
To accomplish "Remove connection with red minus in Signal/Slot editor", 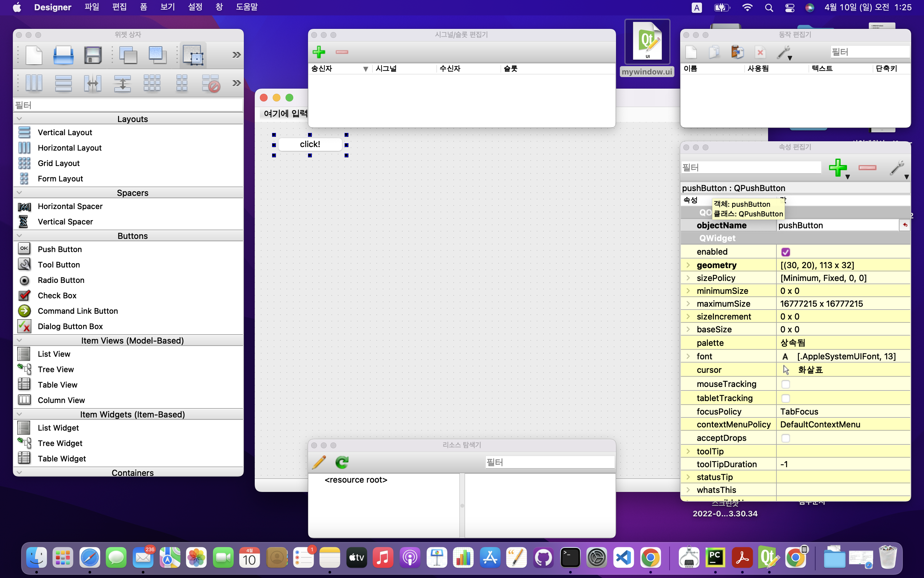I will click(x=342, y=52).
